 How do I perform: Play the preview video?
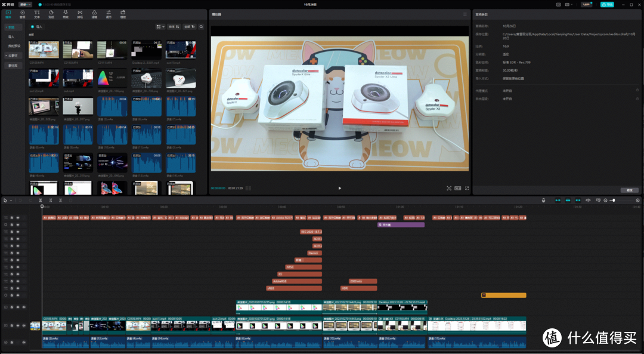coord(340,188)
